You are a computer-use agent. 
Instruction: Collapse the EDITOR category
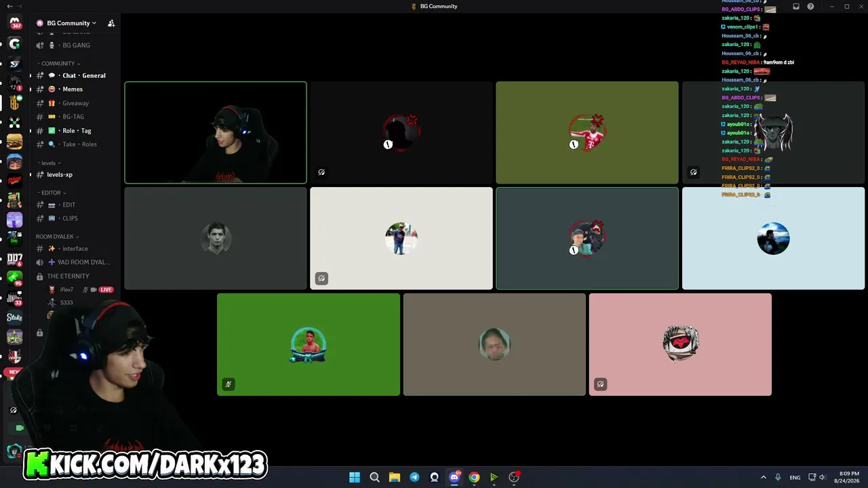52,193
